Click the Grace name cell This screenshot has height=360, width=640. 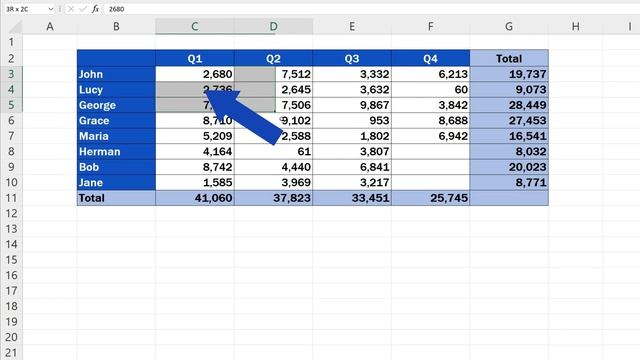click(x=116, y=120)
